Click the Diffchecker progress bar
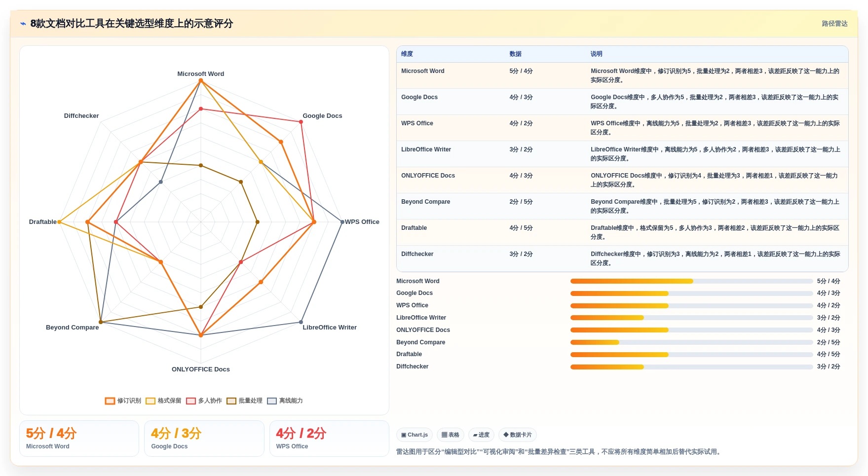868x476 pixels. tap(691, 367)
